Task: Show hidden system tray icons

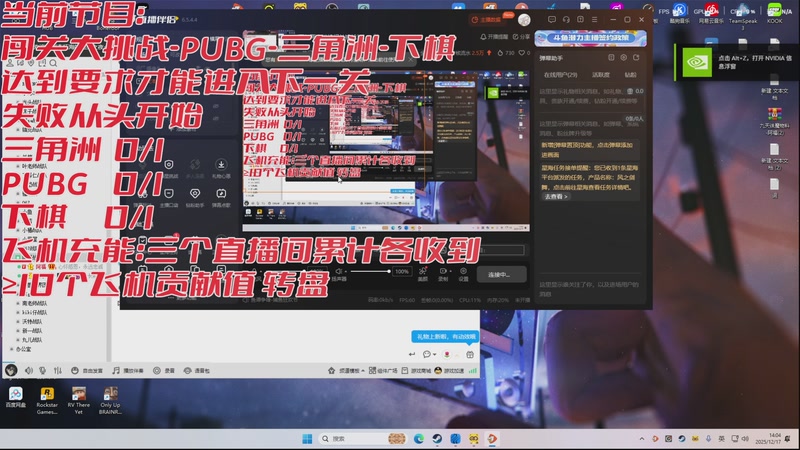Action: [641, 439]
